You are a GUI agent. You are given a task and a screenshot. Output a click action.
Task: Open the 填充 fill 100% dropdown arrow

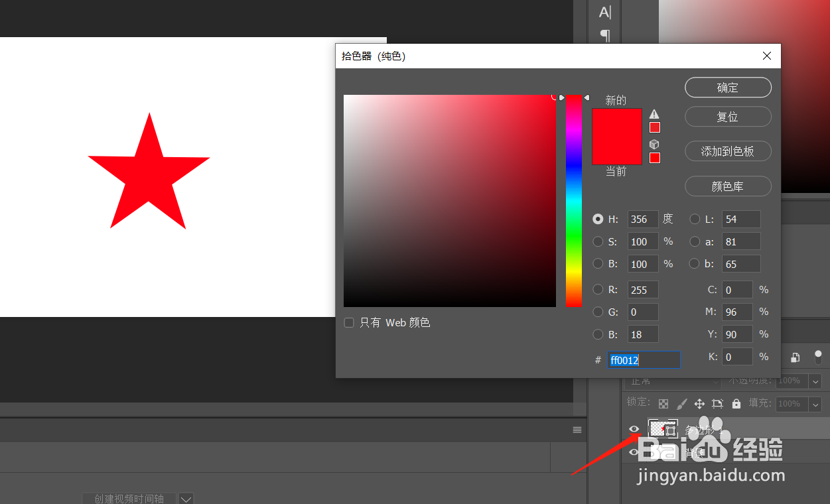(x=815, y=404)
